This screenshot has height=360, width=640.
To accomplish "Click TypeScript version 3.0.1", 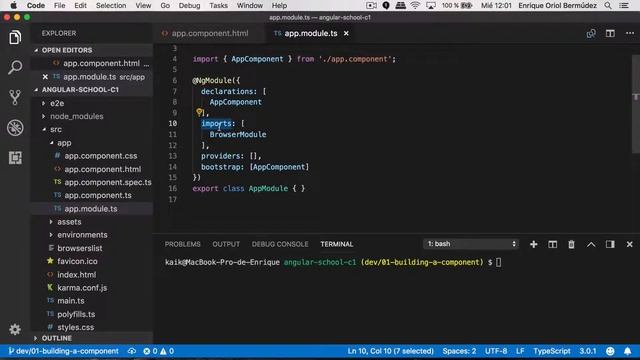I will (588, 351).
